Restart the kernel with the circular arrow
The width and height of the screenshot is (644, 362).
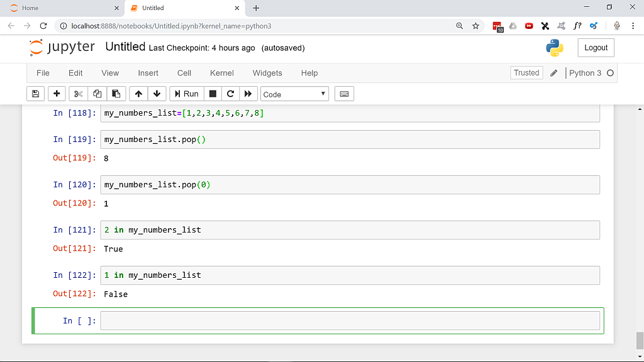coord(230,94)
